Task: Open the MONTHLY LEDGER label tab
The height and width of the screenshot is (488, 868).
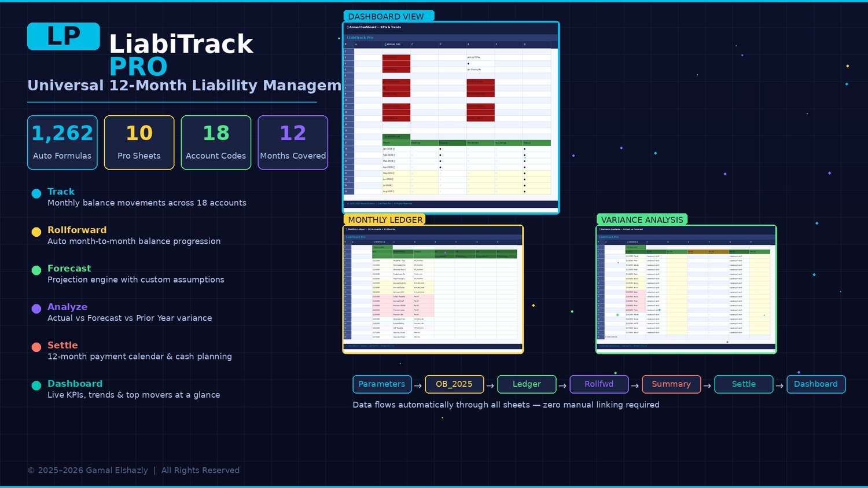Action: pyautogui.click(x=385, y=219)
